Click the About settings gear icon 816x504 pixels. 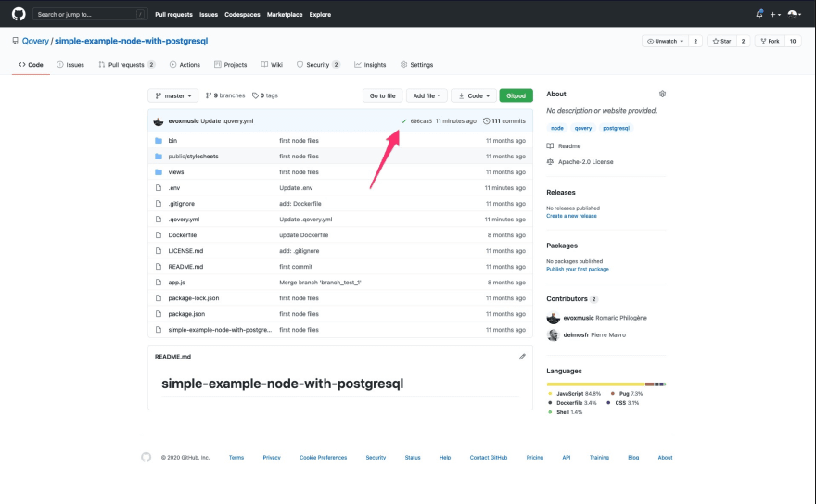(662, 94)
